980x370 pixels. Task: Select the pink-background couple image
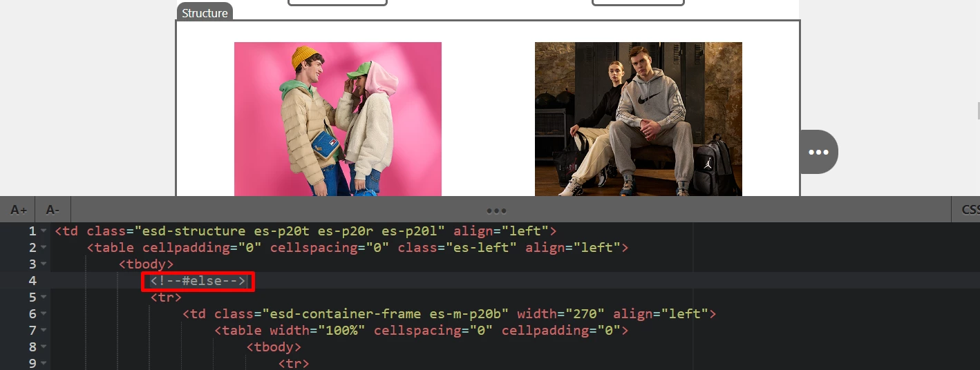point(338,119)
